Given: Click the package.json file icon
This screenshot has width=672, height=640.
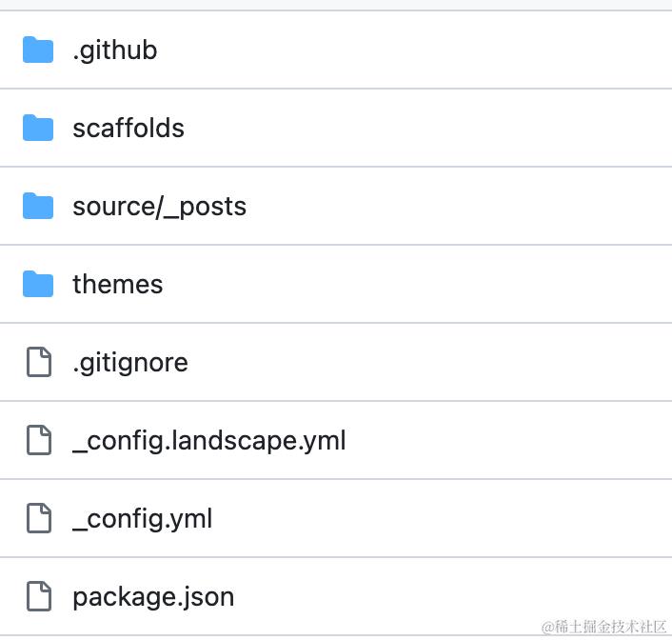Looking at the screenshot, I should (38, 596).
